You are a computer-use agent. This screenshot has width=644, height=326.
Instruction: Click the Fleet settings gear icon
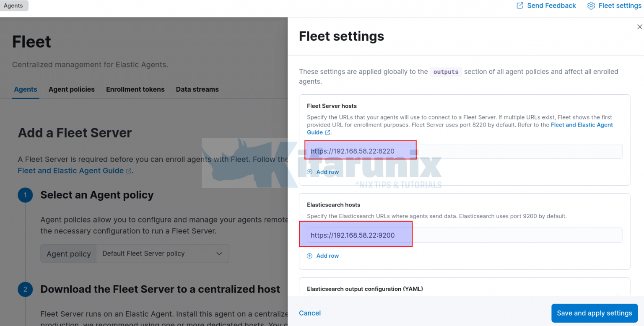591,5
